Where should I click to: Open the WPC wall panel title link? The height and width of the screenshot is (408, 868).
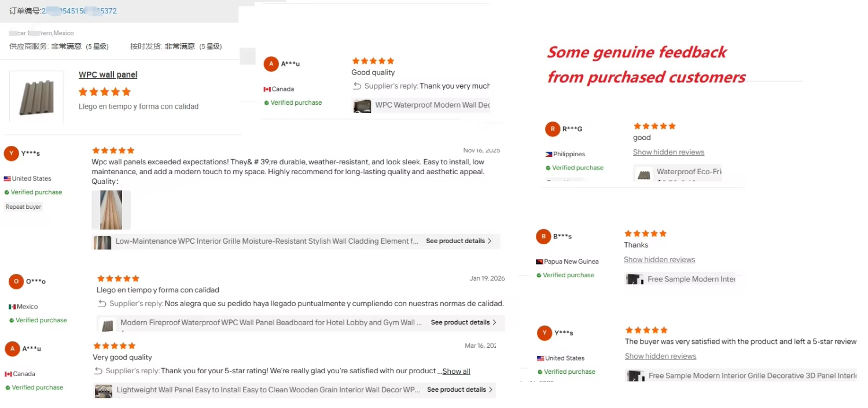click(x=108, y=75)
